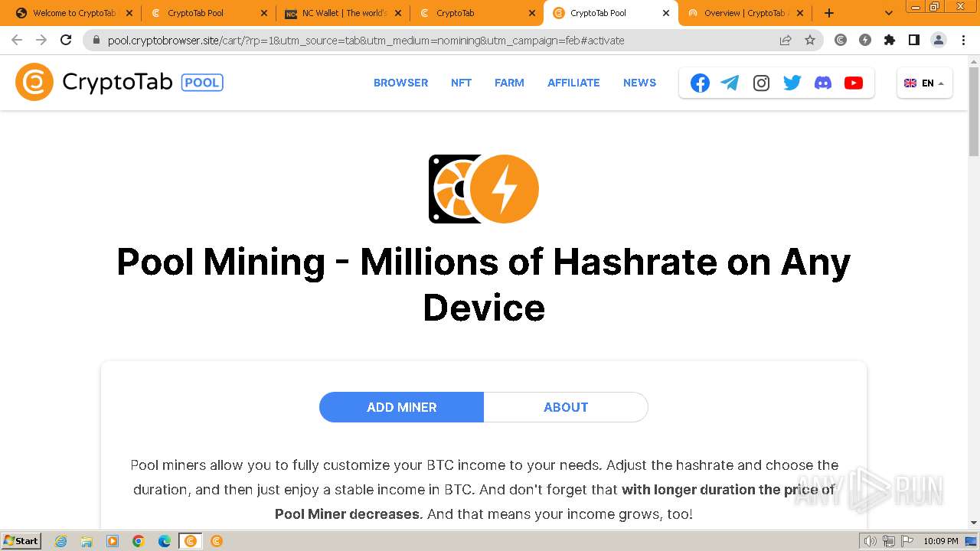Launch Chrome from the taskbar
Image resolution: width=980 pixels, height=551 pixels.
139,541
